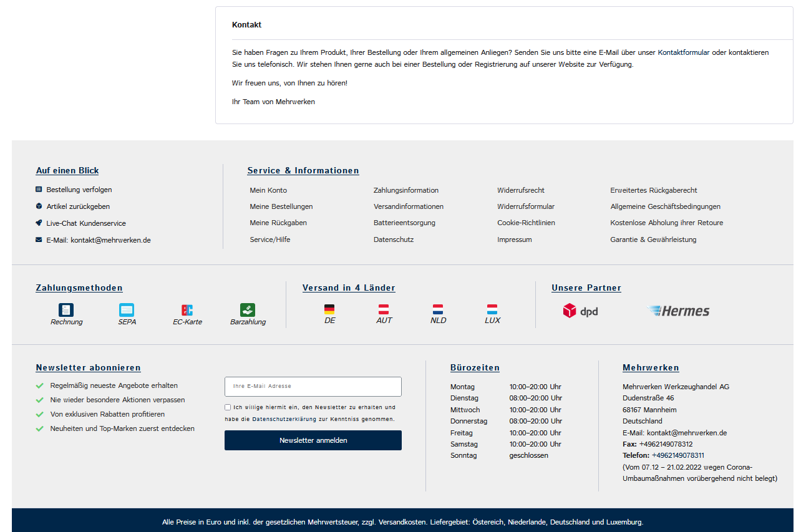796x532 pixels.
Task: Click the German flag icon (DE)
Action: tap(329, 309)
